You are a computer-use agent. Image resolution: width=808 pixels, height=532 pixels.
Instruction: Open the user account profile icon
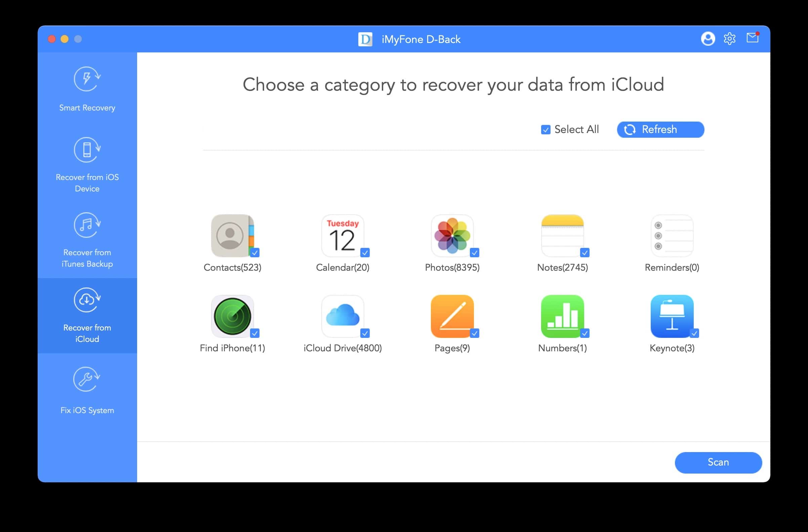tap(708, 39)
